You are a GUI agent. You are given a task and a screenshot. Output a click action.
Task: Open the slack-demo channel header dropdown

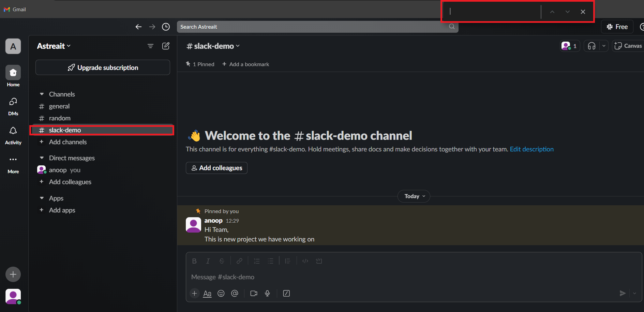coord(212,46)
